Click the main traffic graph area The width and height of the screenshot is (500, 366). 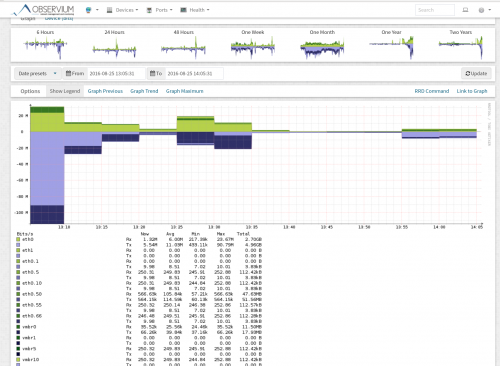click(x=256, y=165)
